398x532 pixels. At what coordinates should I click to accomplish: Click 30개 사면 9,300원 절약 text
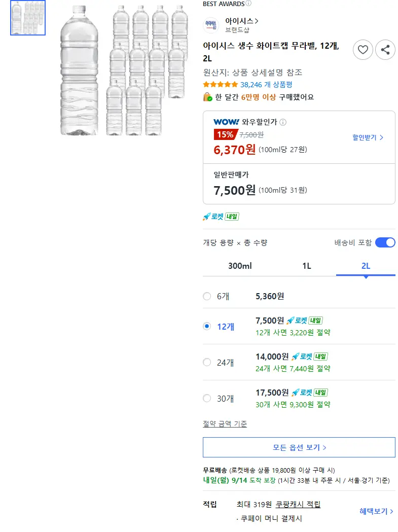(x=293, y=404)
